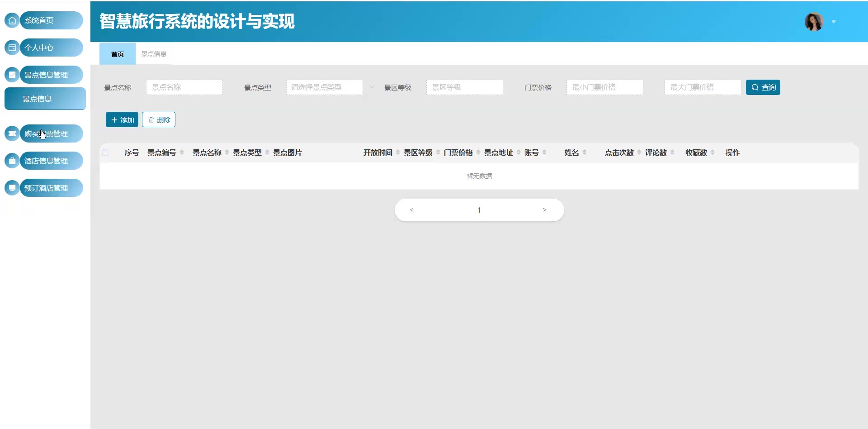Screen dimensions: 868x429
Task: Focus the 最小门票价格 input field
Action: coord(604,87)
